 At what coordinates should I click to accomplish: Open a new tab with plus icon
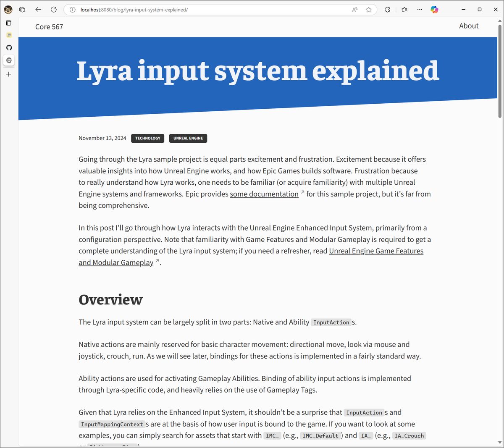tap(9, 74)
